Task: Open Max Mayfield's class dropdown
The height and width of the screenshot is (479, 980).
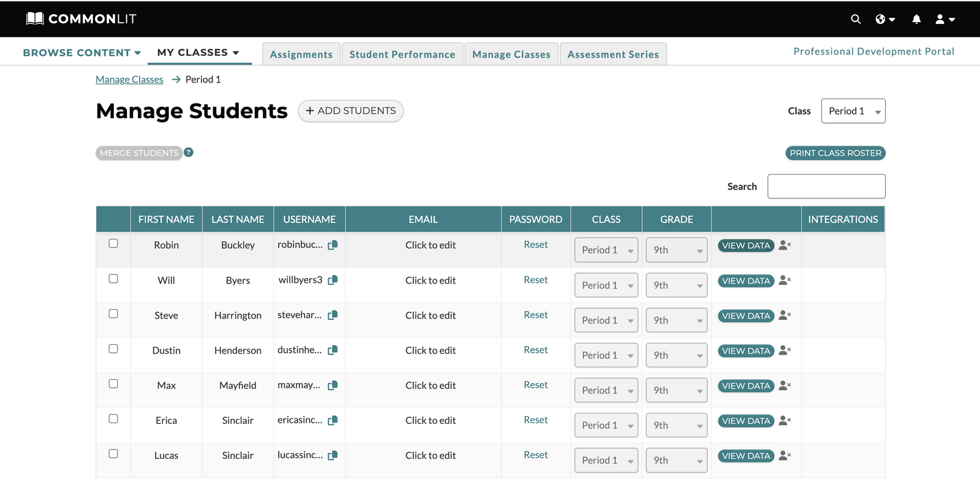Action: [606, 390]
